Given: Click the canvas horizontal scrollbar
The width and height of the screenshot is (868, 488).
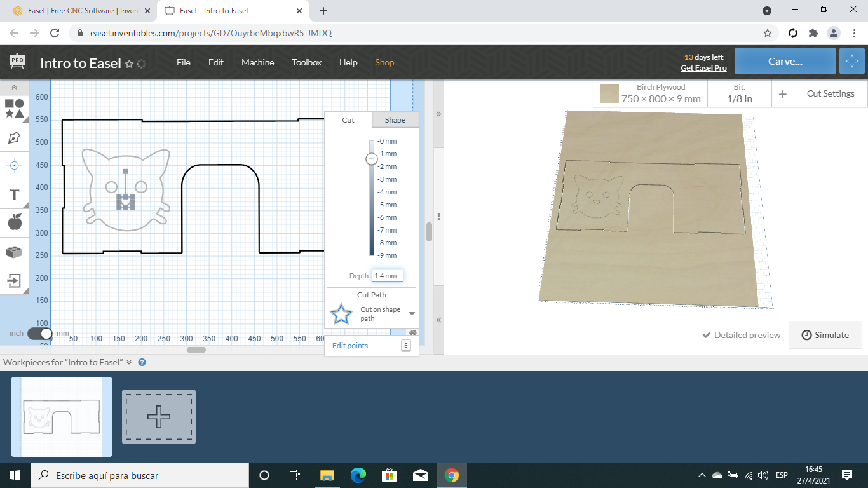Looking at the screenshot, I should coord(196,349).
